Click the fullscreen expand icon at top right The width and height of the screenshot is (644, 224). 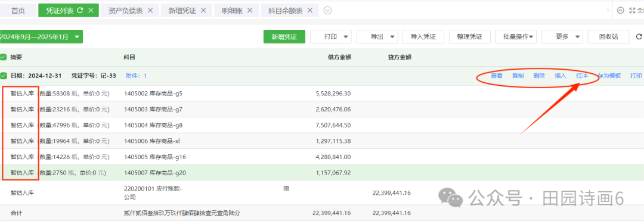pos(632,11)
